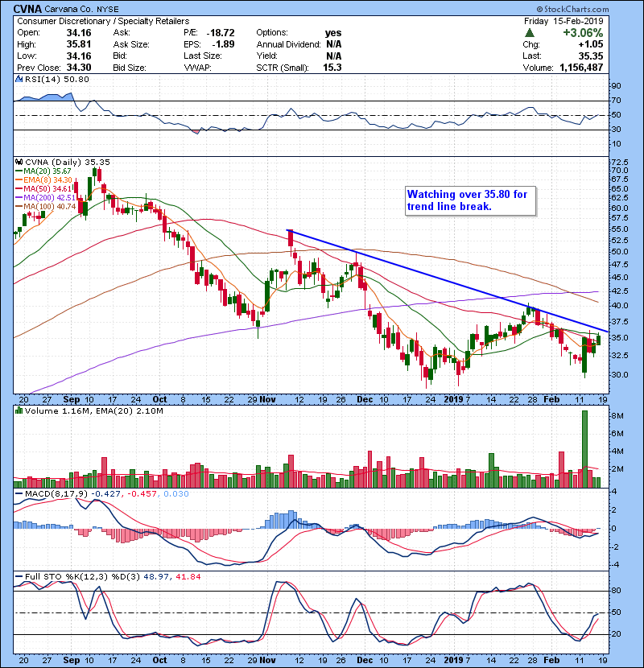Click the 'MACD(8,17,9)' indicator label
Image resolution: width=644 pixels, height=668 pixels.
pyautogui.click(x=56, y=494)
